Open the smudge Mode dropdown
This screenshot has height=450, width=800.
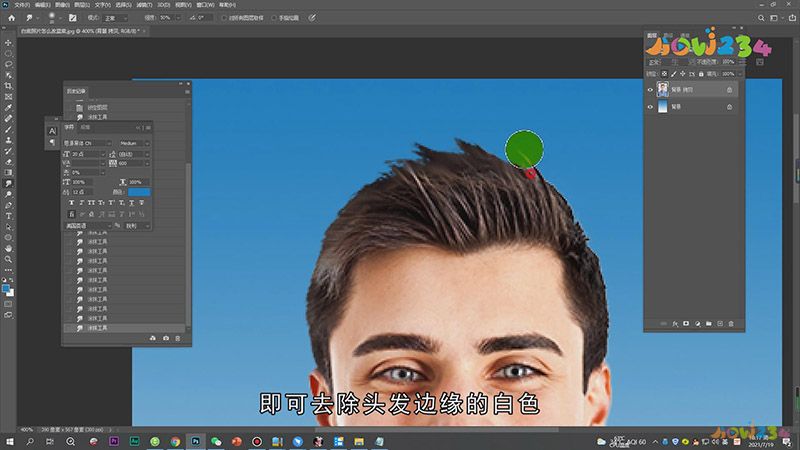click(116, 18)
